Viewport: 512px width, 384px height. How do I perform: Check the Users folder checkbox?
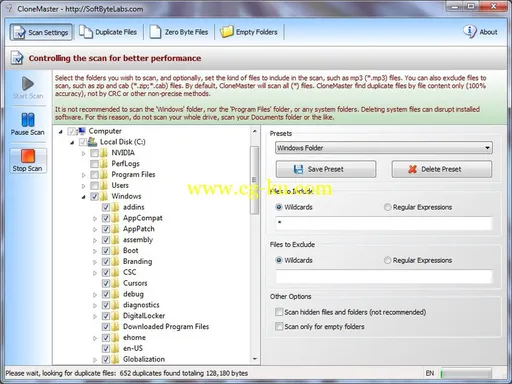pyautogui.click(x=94, y=185)
